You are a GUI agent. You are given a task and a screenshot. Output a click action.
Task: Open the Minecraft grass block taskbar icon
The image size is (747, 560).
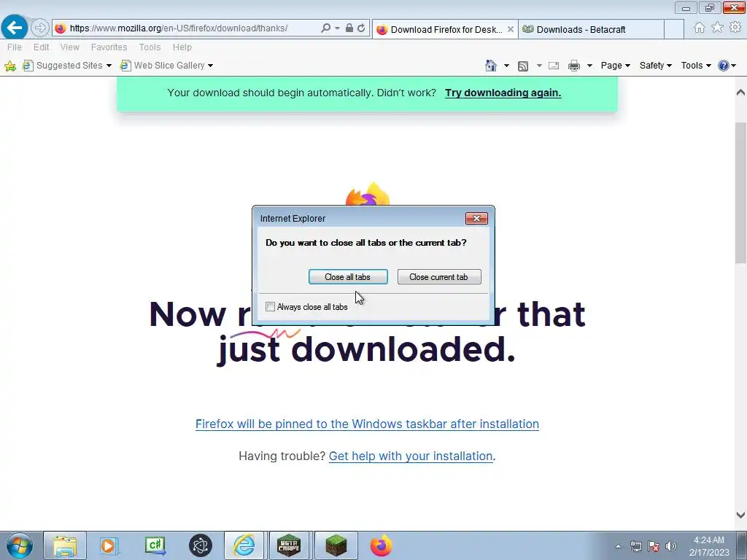pos(336,545)
